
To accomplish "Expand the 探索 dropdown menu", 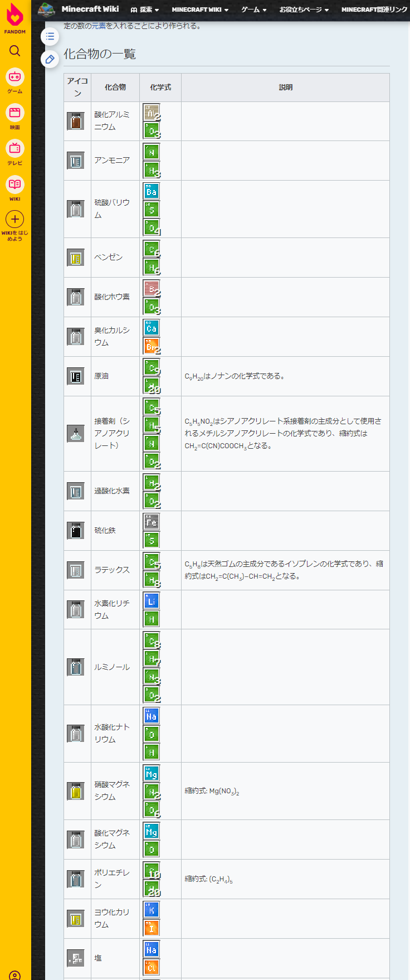I will [145, 9].
